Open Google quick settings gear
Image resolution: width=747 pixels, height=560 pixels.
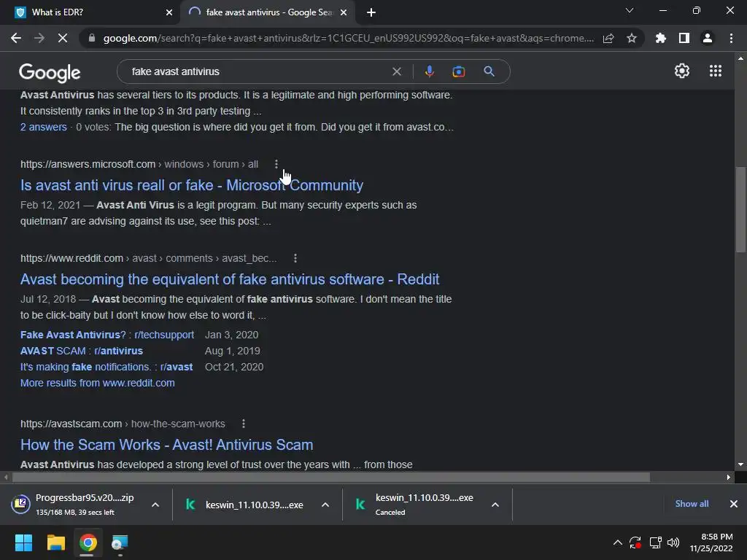[682, 71]
